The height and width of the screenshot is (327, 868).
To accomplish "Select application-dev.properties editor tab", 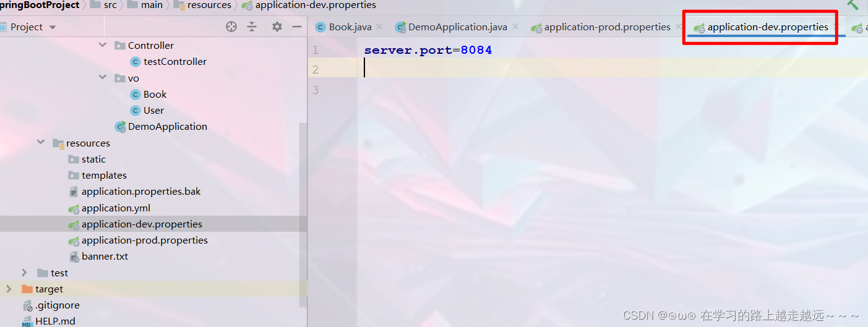I will 768,27.
